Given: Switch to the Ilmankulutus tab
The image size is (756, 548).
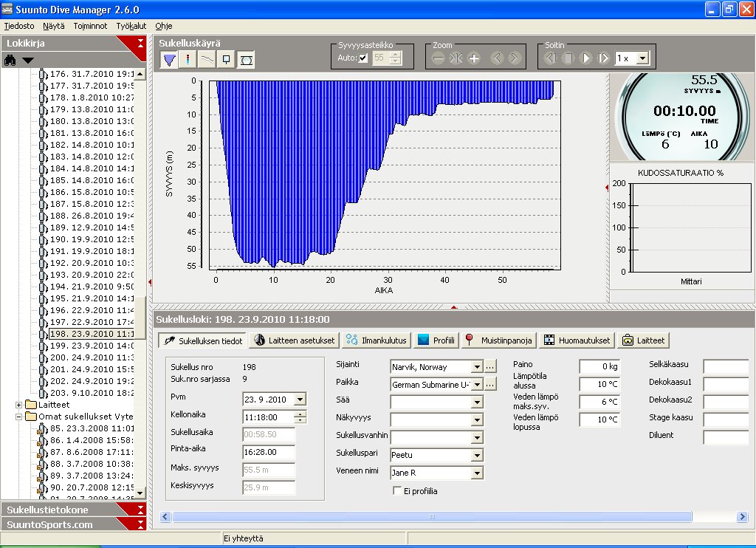Looking at the screenshot, I should tap(377, 340).
